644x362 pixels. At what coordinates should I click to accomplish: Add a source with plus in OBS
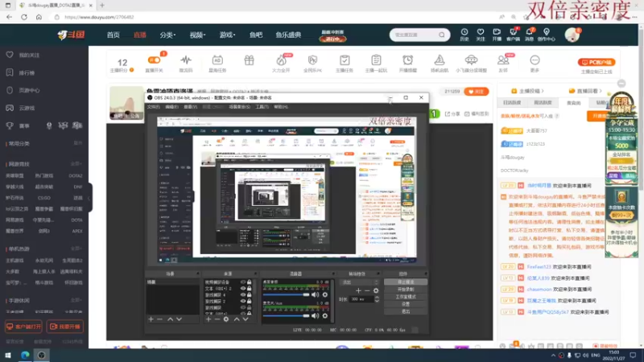[208, 319]
